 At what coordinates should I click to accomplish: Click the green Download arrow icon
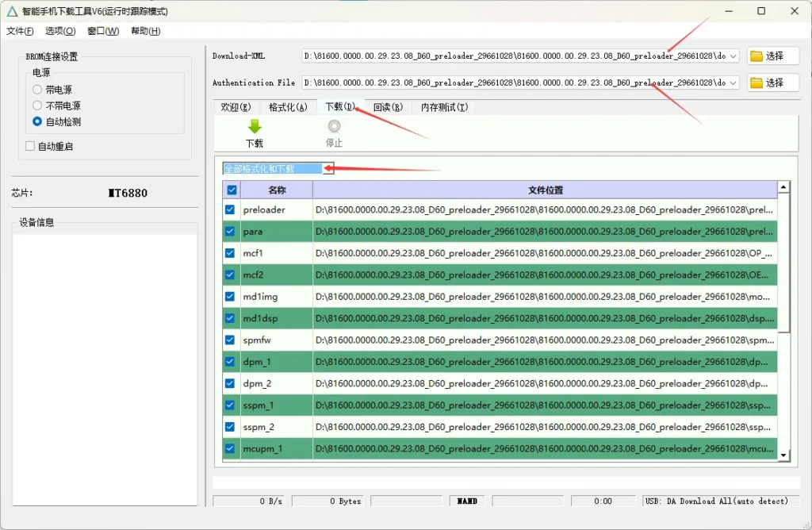click(255, 126)
